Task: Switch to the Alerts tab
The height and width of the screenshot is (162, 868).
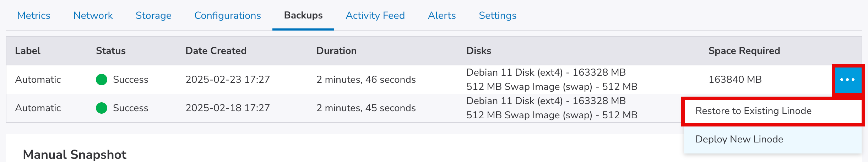Action: 442,16
